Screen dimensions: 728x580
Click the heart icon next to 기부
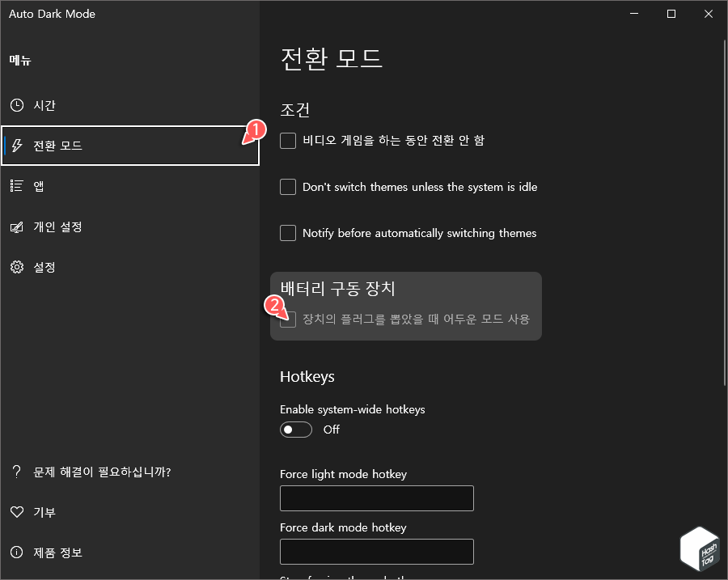17,512
